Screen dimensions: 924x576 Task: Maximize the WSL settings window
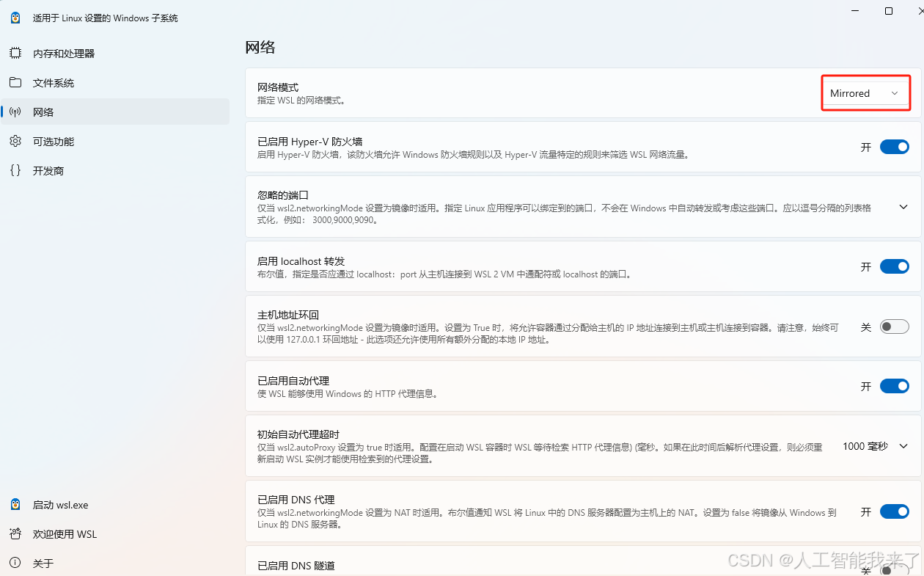coord(889,11)
